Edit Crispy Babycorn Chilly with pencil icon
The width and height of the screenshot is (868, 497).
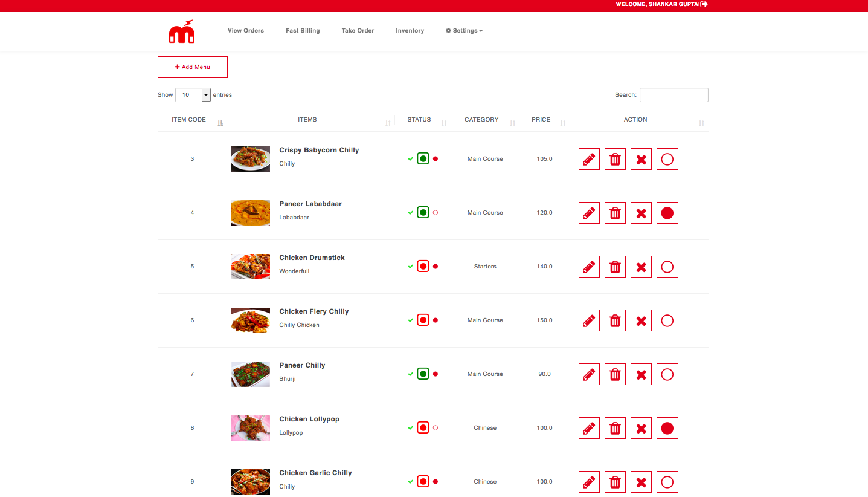[589, 159]
